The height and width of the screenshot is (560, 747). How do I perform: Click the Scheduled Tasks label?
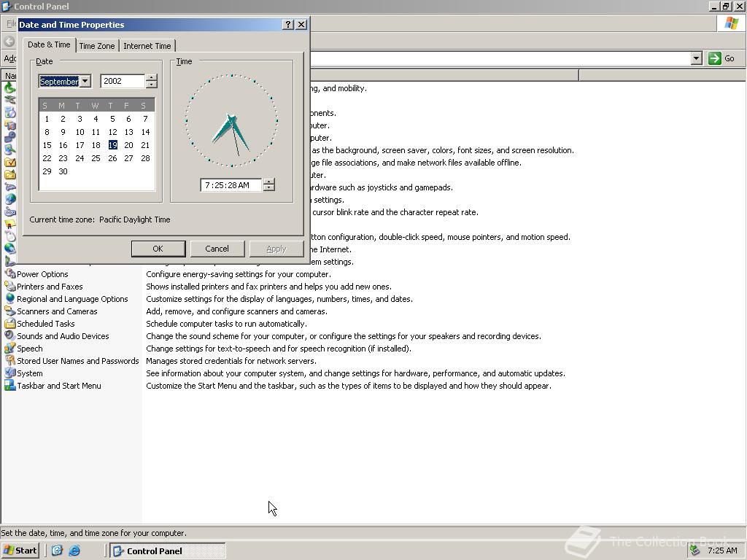tap(46, 324)
